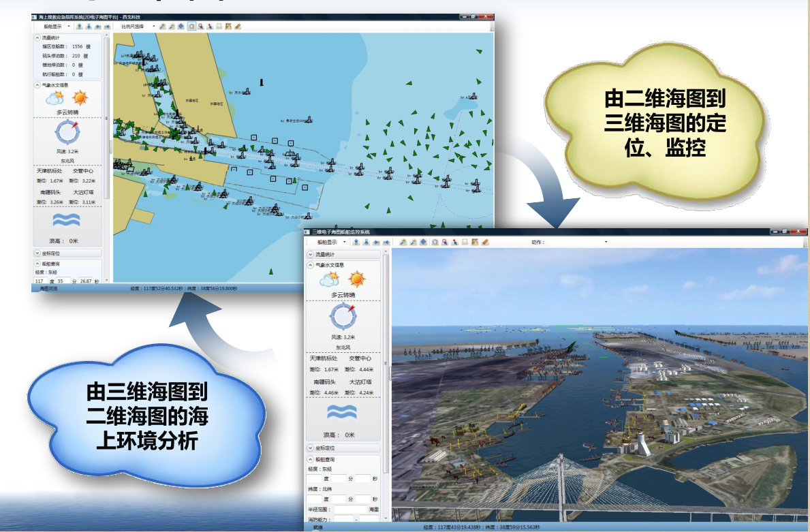Click 大沽灯塔 tide label in 3D window
The height and width of the screenshot is (532, 810).
pos(360,382)
